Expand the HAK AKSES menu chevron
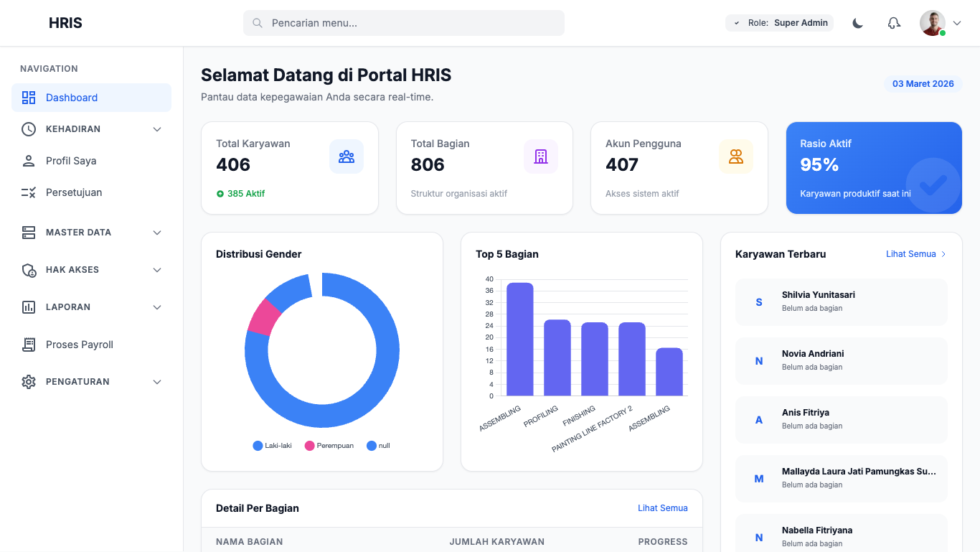Image resolution: width=980 pixels, height=552 pixels. pyautogui.click(x=157, y=270)
